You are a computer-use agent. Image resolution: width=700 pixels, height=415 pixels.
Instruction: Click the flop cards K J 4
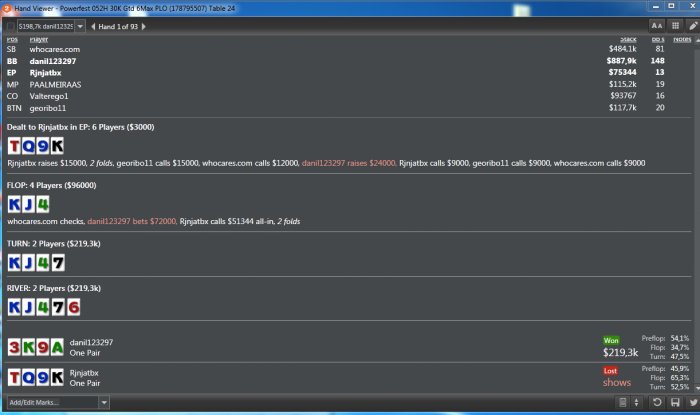pos(29,204)
